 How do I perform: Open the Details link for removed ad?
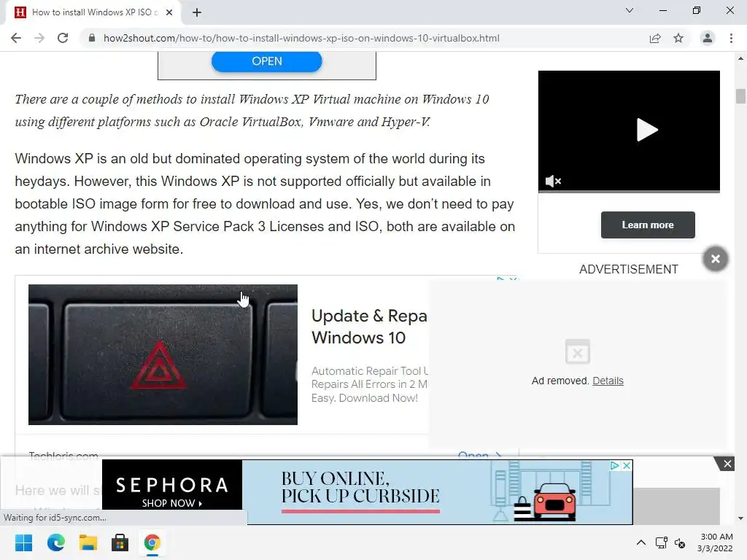click(608, 381)
